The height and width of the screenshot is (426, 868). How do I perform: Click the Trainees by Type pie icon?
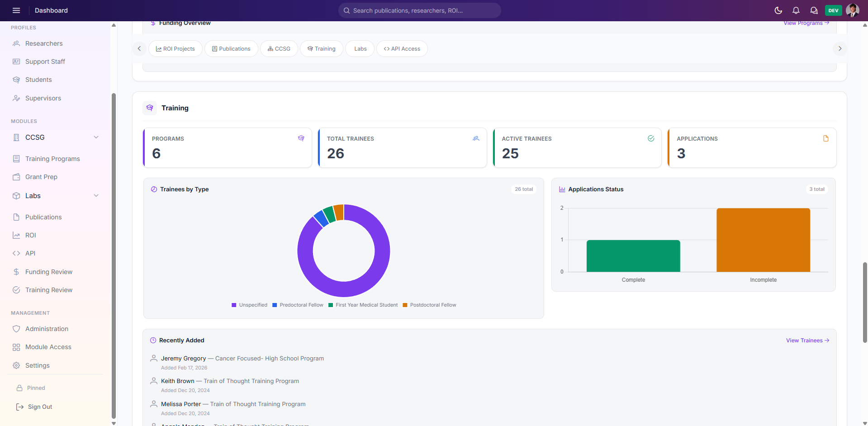(x=154, y=189)
